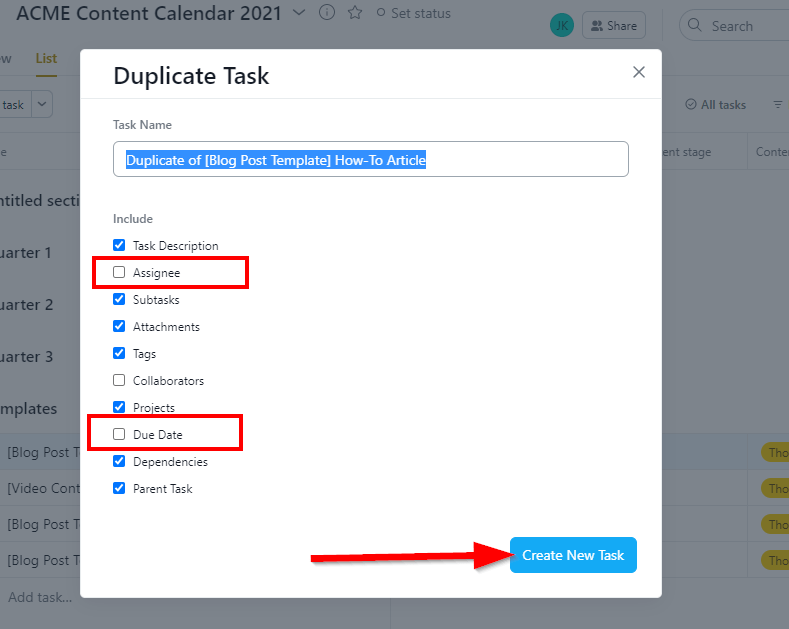789x629 pixels.
Task: Click the Content stage column header
Action: [686, 152]
